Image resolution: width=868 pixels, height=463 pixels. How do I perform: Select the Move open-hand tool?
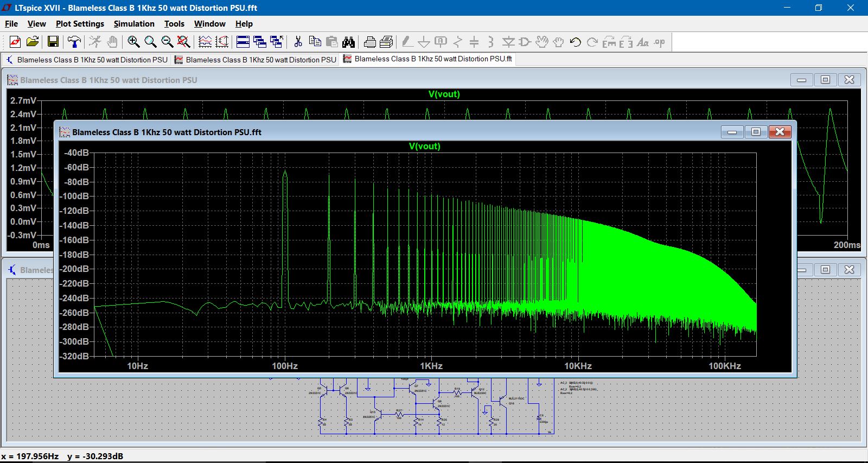541,42
